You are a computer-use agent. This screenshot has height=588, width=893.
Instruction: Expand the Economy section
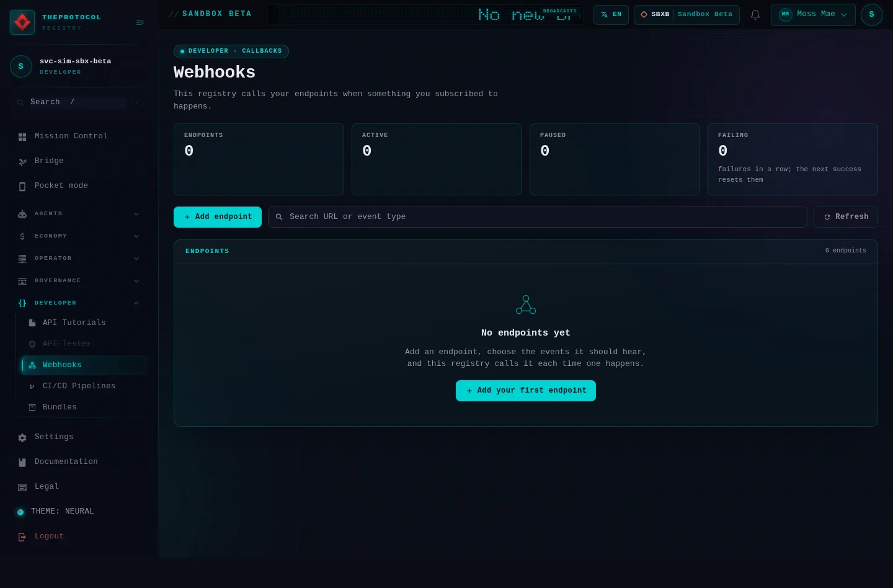pyautogui.click(x=79, y=236)
